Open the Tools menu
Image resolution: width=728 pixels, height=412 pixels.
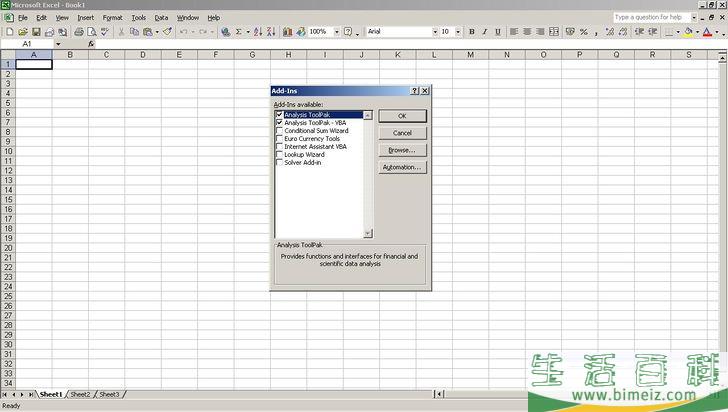pos(138,18)
